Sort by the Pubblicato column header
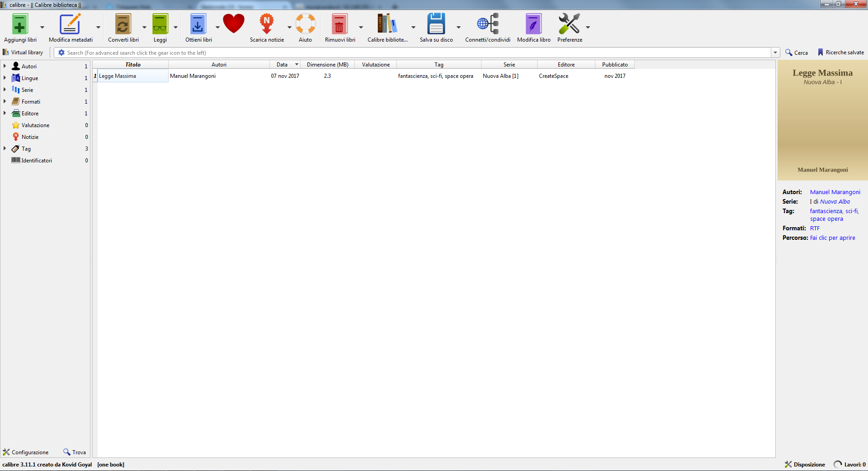The width and height of the screenshot is (868, 471). tap(615, 65)
